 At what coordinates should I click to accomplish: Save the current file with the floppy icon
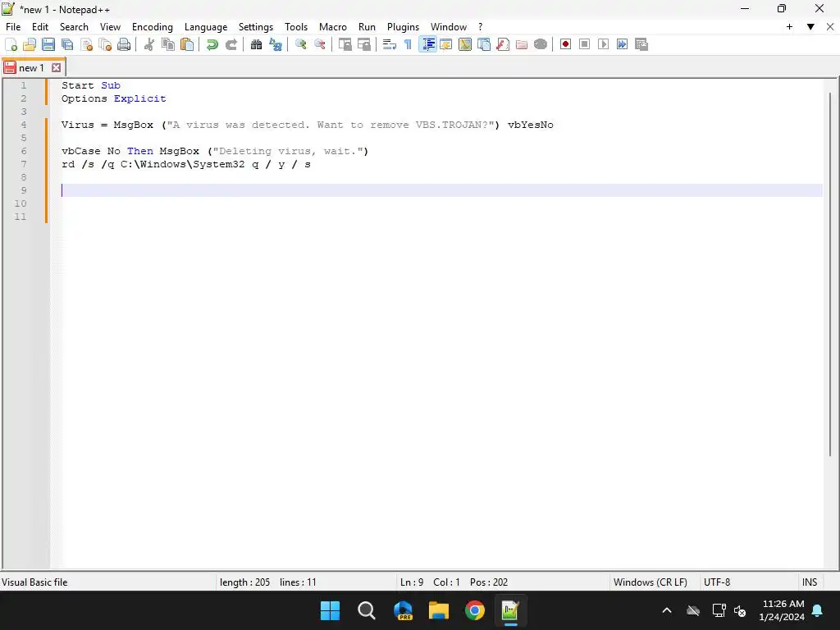(48, 44)
